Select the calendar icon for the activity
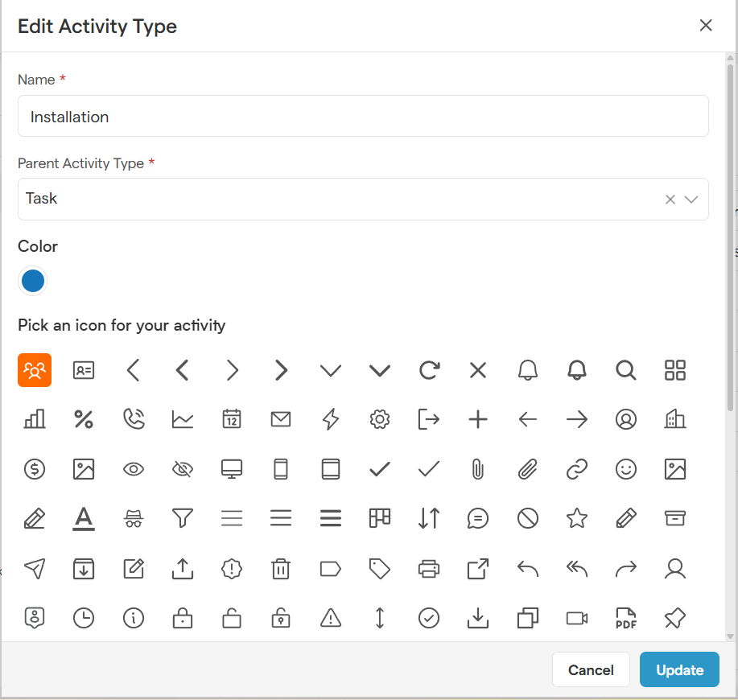This screenshot has width=738, height=700. click(x=232, y=419)
